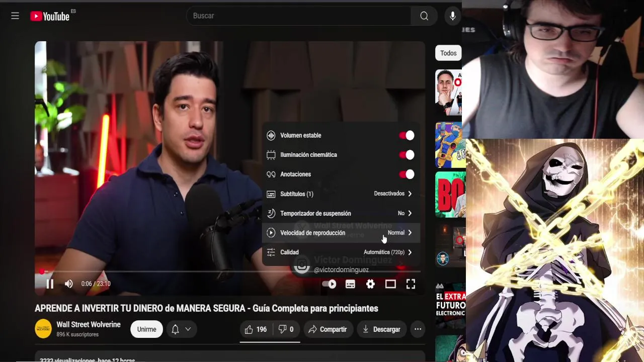
Task: Mute the video volume speaker icon
Action: point(69,284)
